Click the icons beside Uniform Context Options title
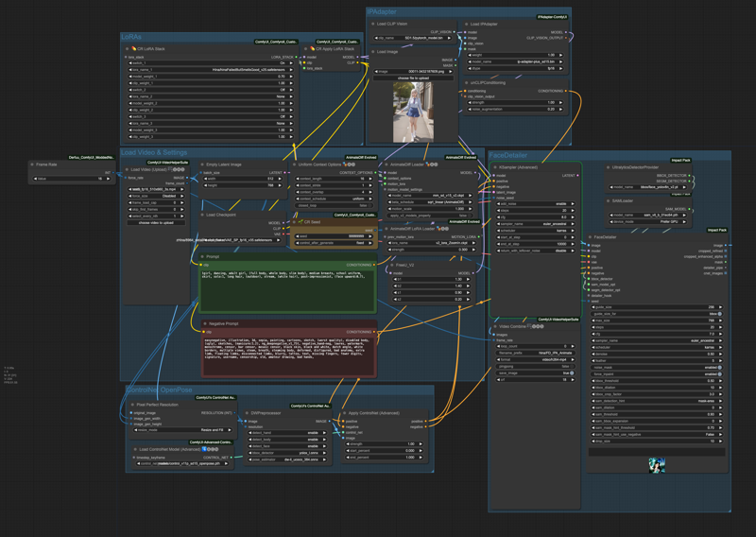This screenshot has height=537, width=756. point(350,165)
